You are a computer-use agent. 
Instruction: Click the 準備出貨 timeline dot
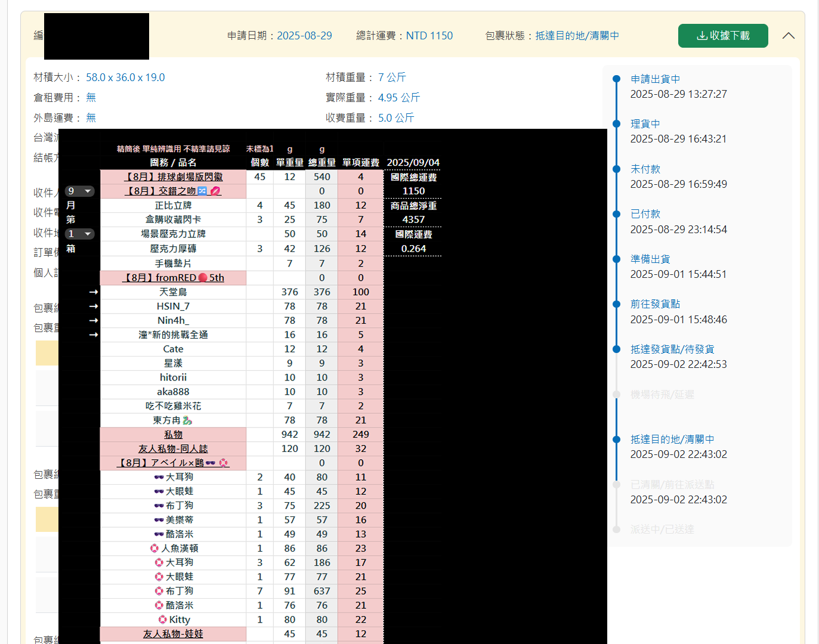tap(617, 259)
